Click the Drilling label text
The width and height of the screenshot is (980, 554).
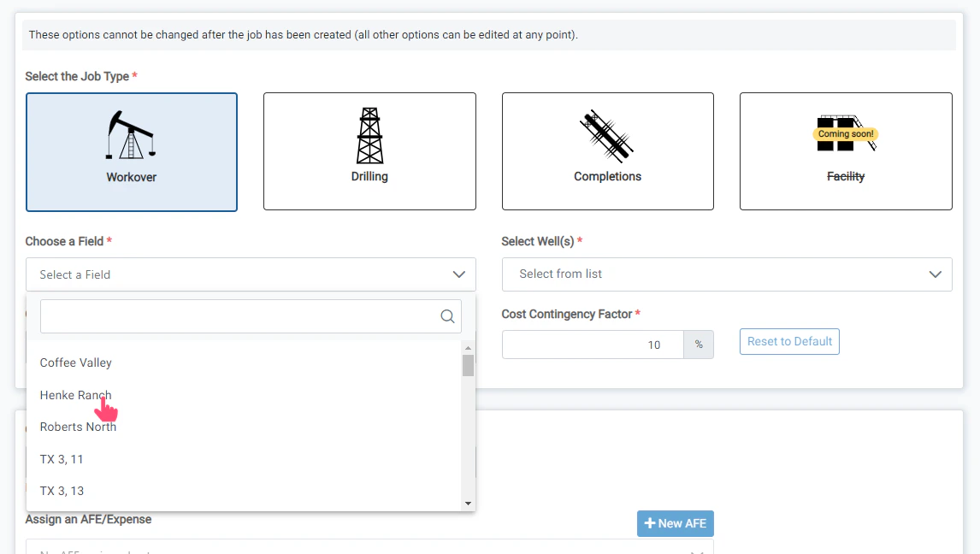[x=369, y=177]
